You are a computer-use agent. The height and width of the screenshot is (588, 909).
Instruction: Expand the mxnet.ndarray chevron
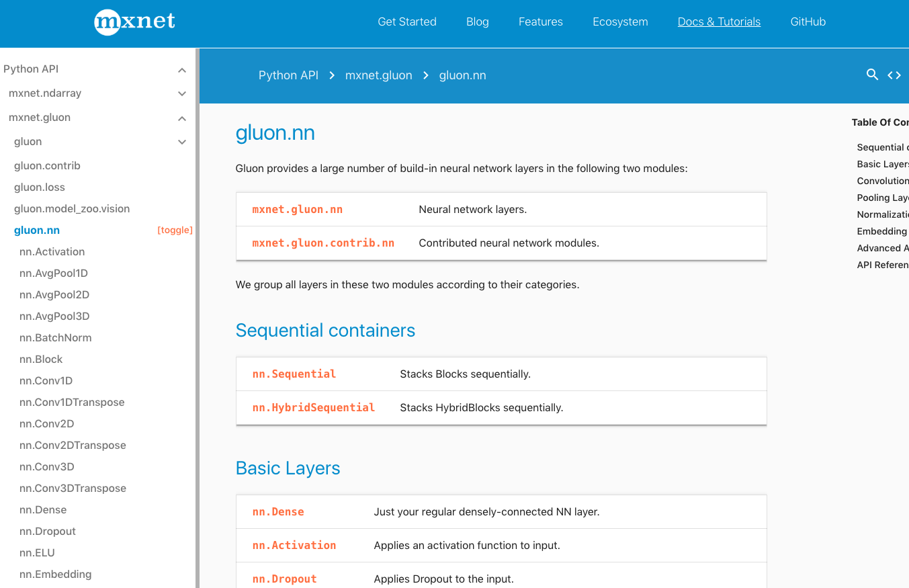(x=182, y=94)
